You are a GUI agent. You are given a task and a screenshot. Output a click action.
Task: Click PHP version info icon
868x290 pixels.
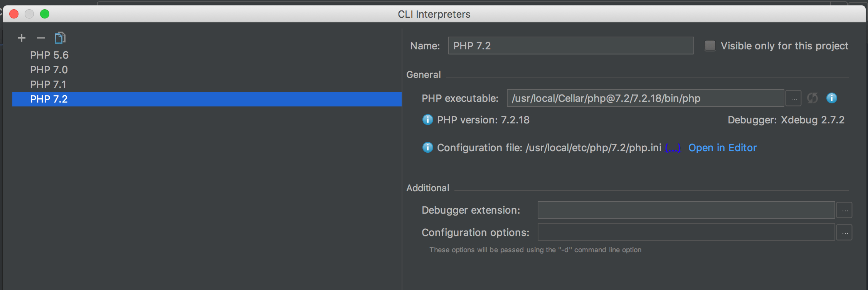point(427,120)
